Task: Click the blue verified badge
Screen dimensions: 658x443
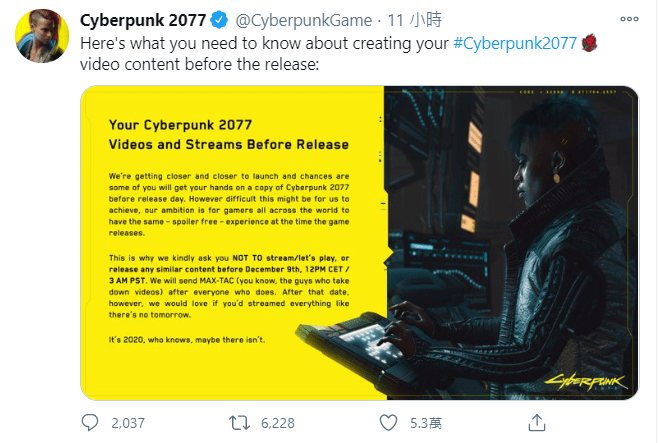Action: (219, 20)
